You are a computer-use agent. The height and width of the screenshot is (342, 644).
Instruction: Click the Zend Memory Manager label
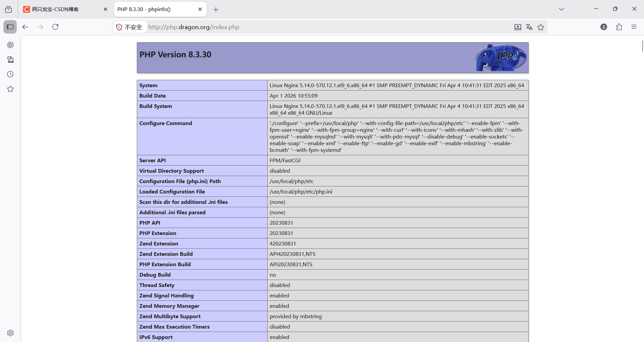tap(169, 306)
